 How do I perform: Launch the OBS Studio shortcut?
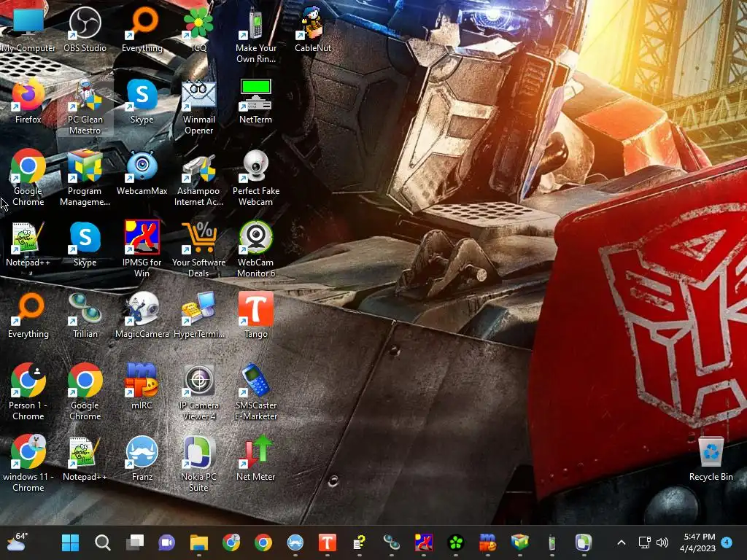pyautogui.click(x=85, y=28)
